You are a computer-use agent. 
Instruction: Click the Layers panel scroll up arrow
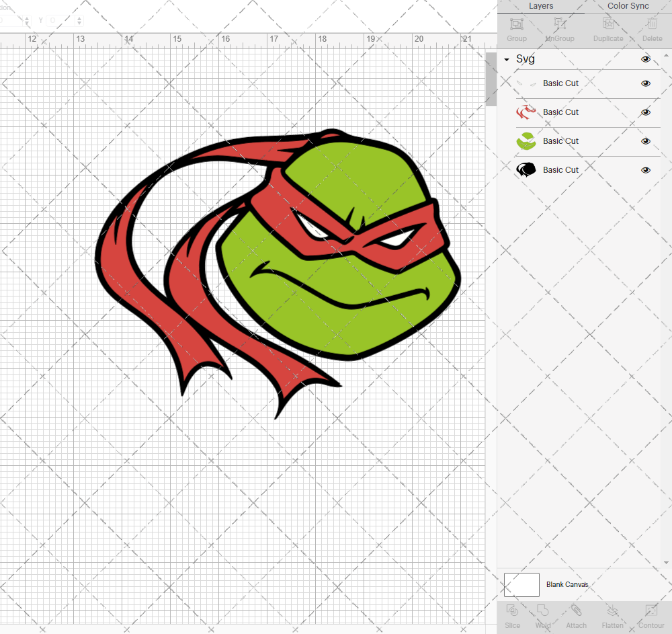(x=665, y=56)
